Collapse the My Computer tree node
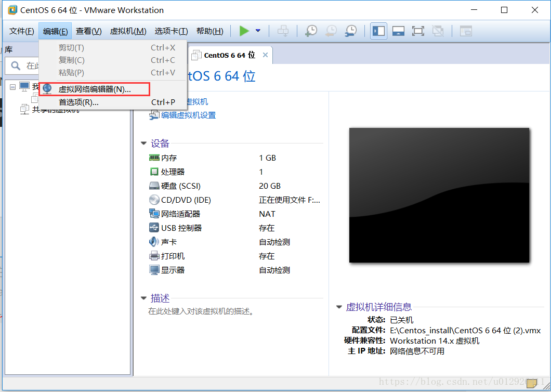The height and width of the screenshot is (392, 551). [x=12, y=87]
